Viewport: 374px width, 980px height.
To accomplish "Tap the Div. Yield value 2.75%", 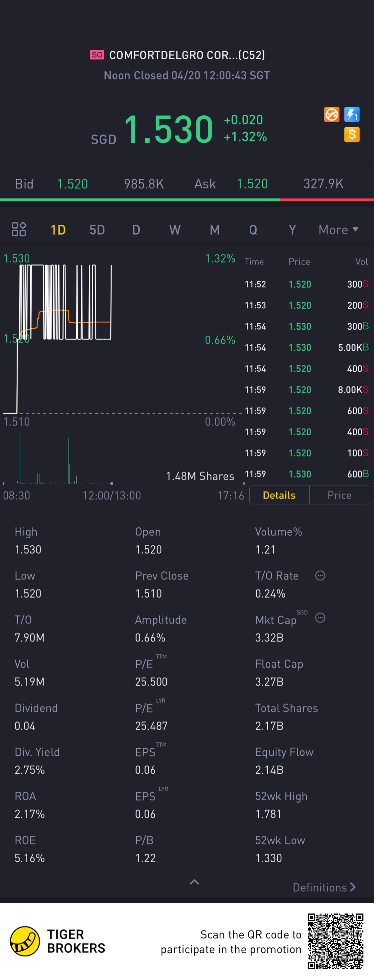I will (30, 770).
